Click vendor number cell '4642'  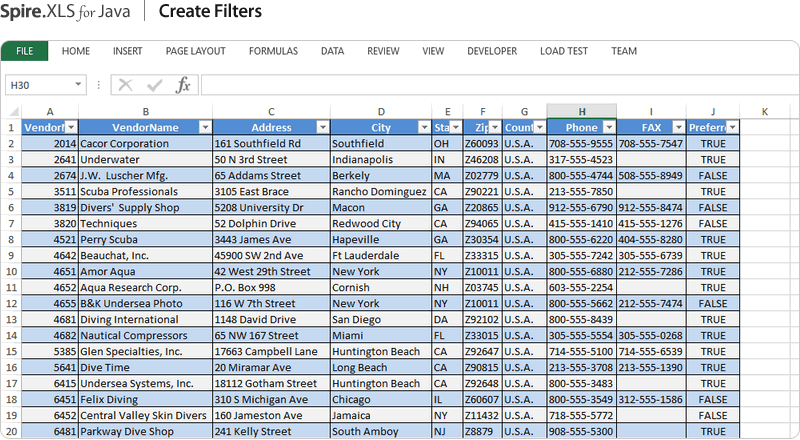click(49, 255)
